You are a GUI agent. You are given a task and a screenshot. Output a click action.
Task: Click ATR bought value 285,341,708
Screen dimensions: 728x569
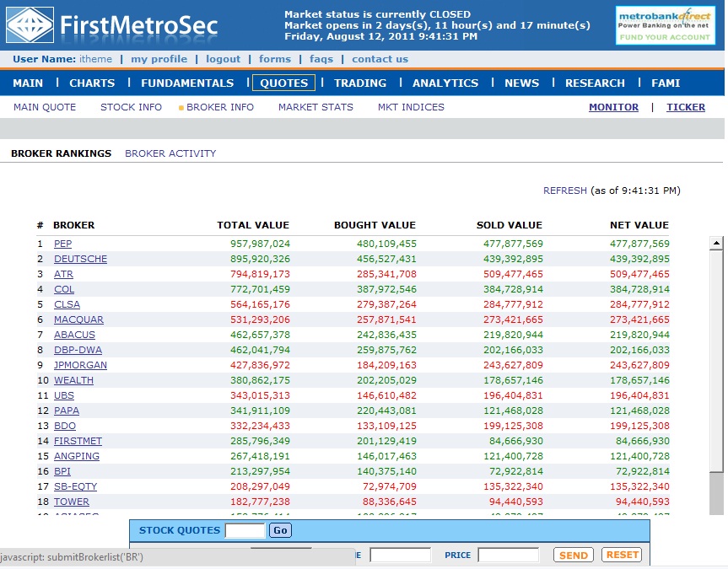coord(386,274)
